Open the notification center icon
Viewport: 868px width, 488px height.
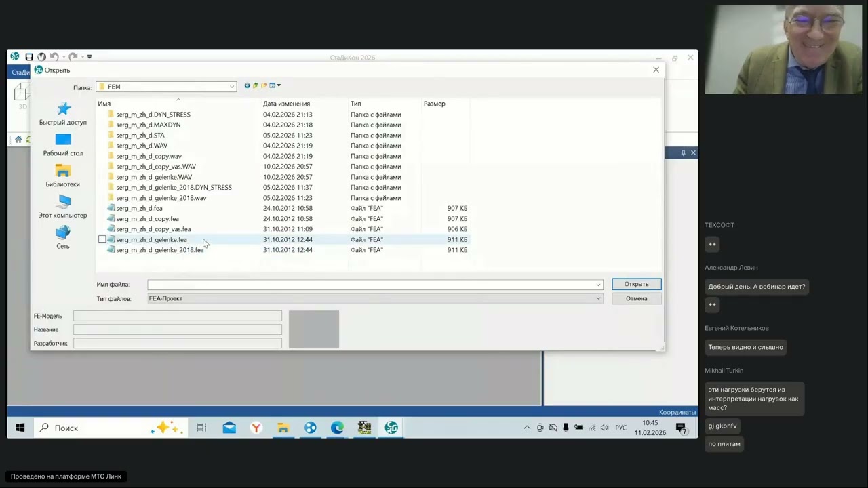(x=682, y=428)
